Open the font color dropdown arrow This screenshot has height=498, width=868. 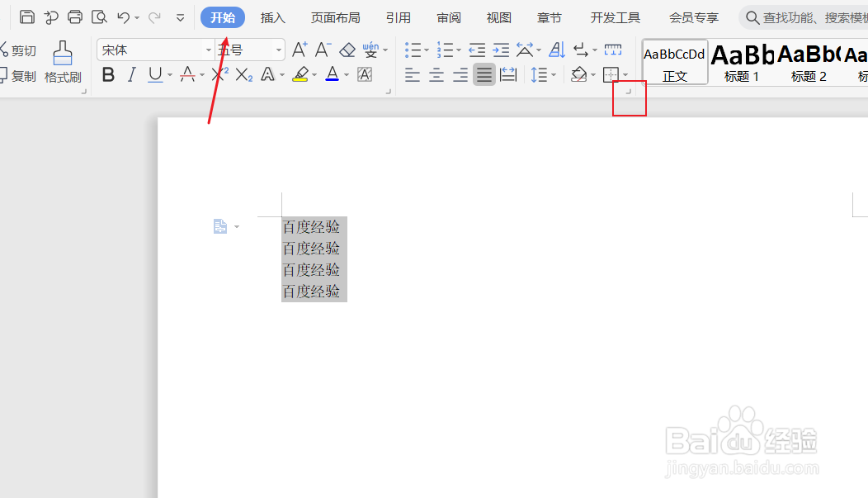click(x=347, y=75)
